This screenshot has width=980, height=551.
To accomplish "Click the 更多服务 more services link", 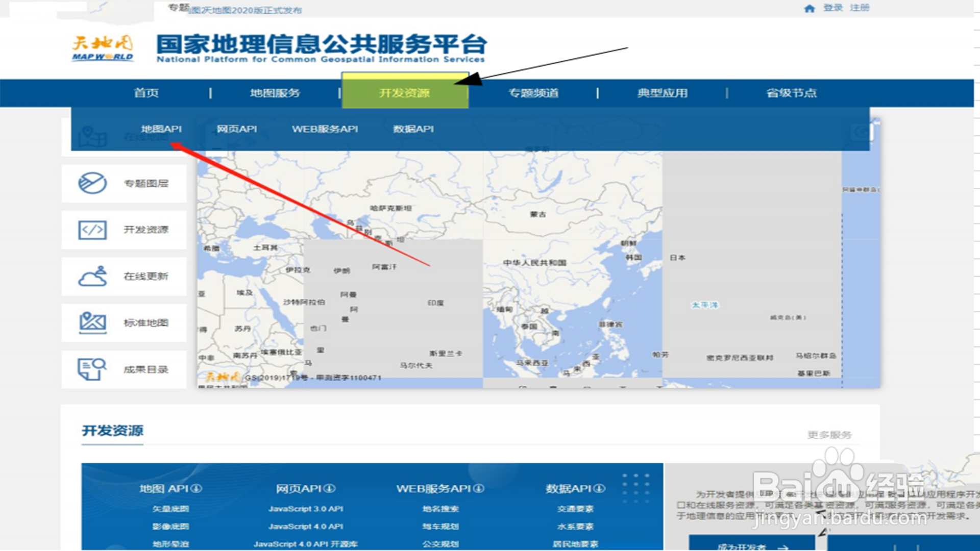I will [829, 435].
